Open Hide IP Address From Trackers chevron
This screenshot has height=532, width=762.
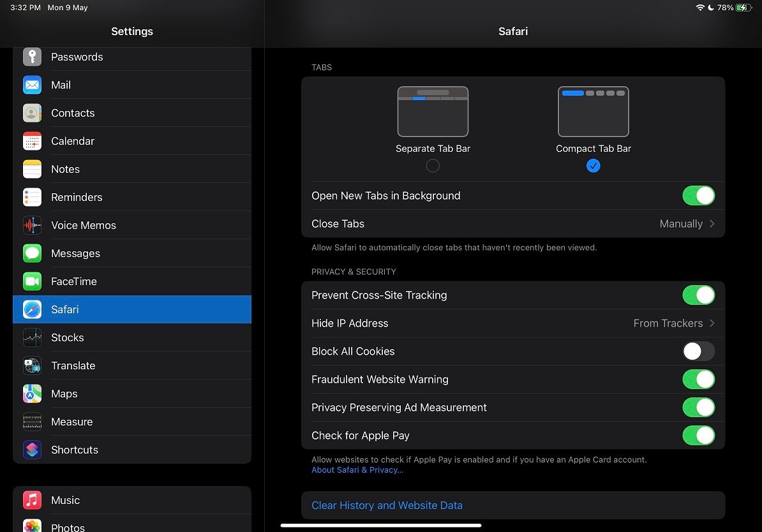(x=712, y=323)
